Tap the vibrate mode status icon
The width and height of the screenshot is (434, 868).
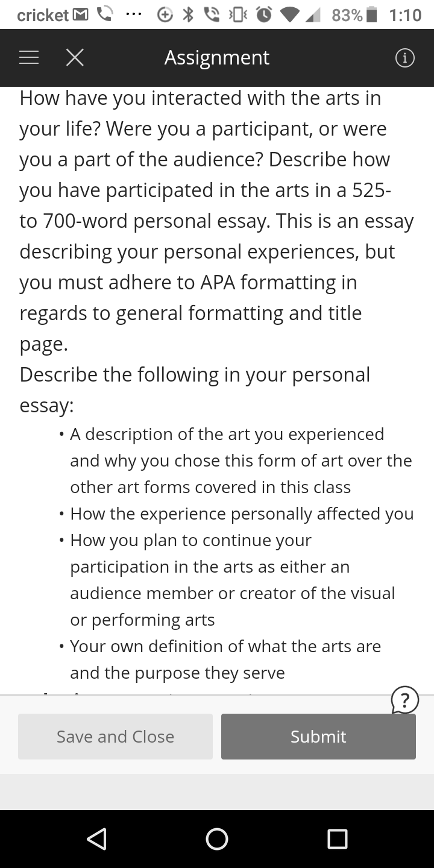[x=236, y=14]
